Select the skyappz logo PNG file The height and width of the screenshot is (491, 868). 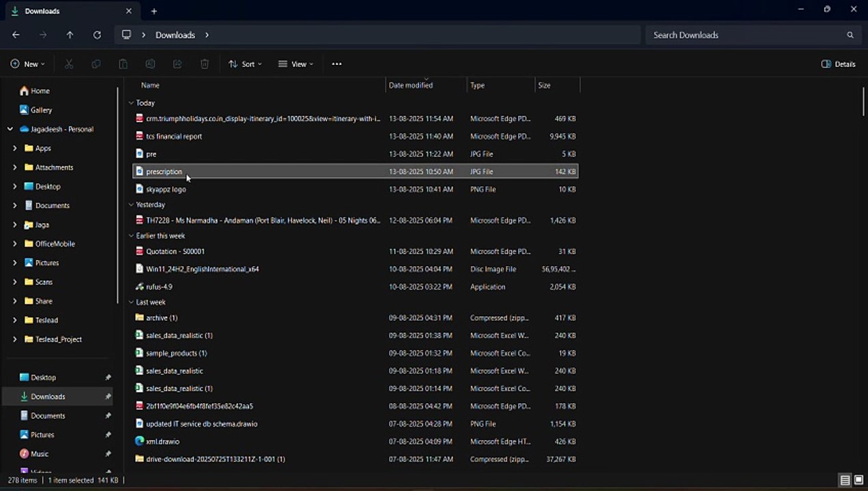(x=355, y=190)
